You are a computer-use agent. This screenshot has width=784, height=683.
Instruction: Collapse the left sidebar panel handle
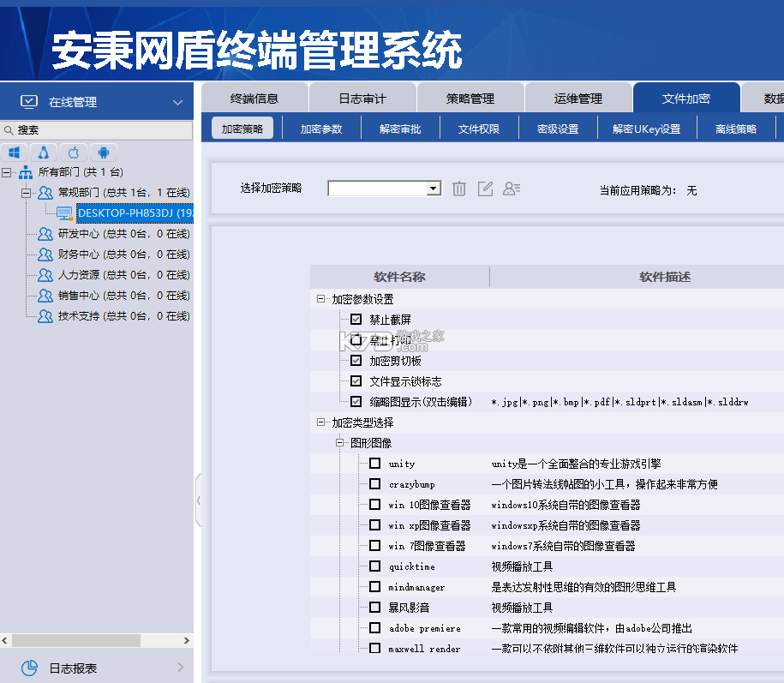click(x=199, y=500)
